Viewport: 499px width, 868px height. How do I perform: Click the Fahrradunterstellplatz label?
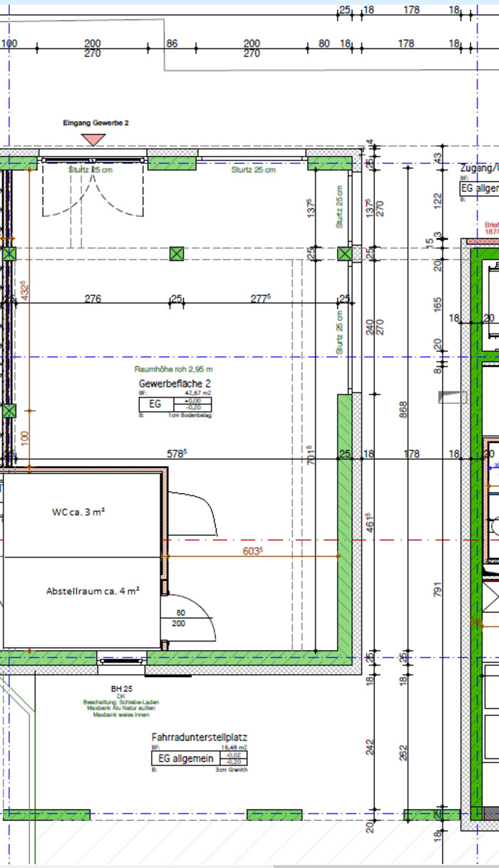[x=199, y=737]
